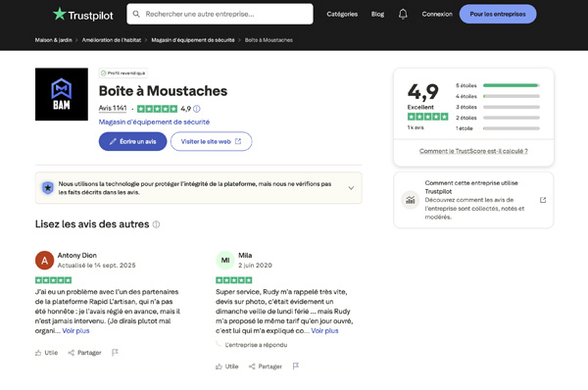588x390 pixels.
Task: Click the external link icon in Visiter le site web
Action: [x=238, y=141]
